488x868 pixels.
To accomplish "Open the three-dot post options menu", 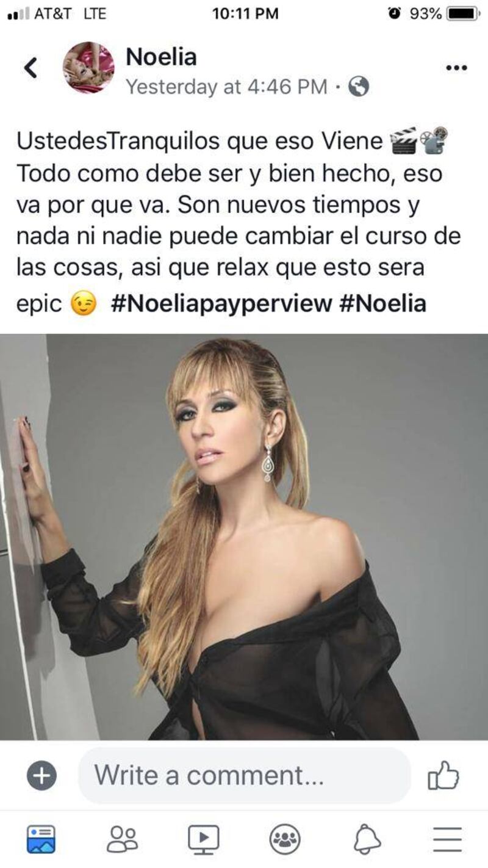I will tap(456, 68).
